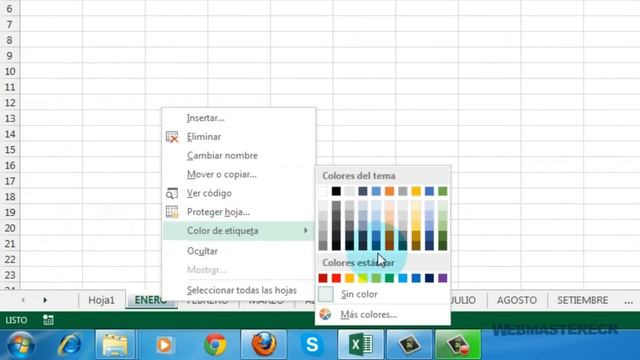Screen dimensions: 640x360
Task: Open Windows Media Player taskbar icon
Action: [164, 345]
